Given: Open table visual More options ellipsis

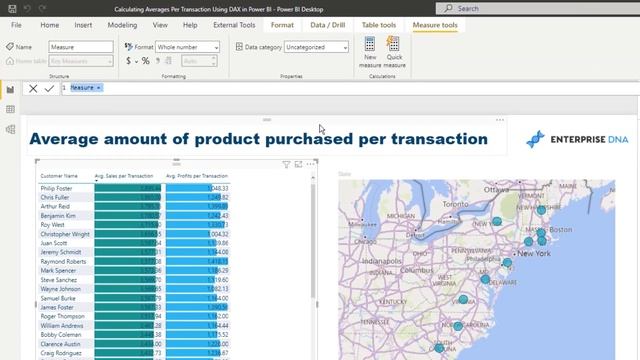Looking at the screenshot, I should 311,164.
